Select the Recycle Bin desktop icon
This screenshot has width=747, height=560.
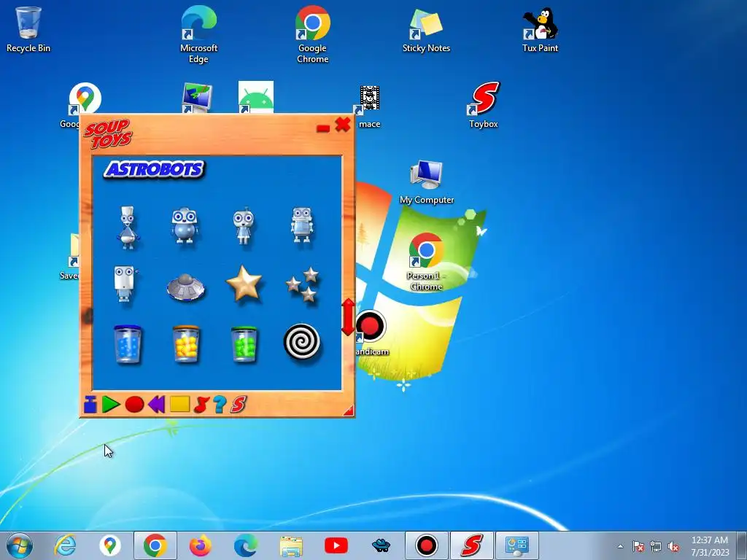pos(28,29)
